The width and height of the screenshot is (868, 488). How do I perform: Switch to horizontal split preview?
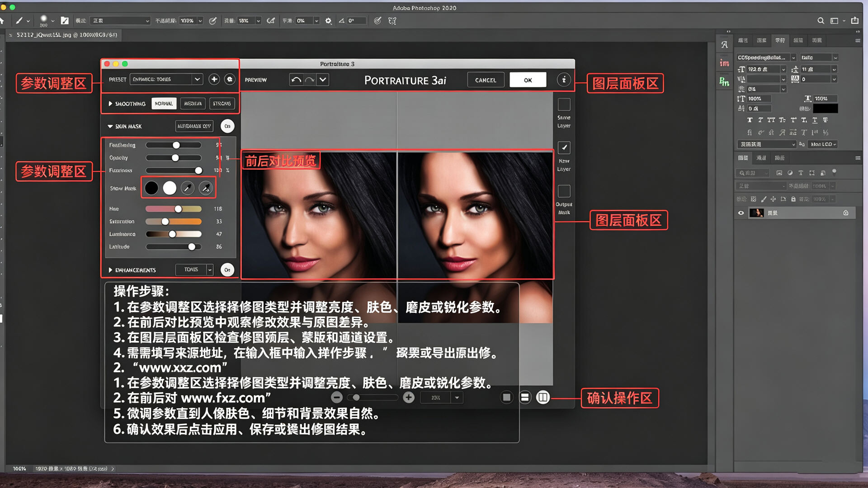coord(525,398)
